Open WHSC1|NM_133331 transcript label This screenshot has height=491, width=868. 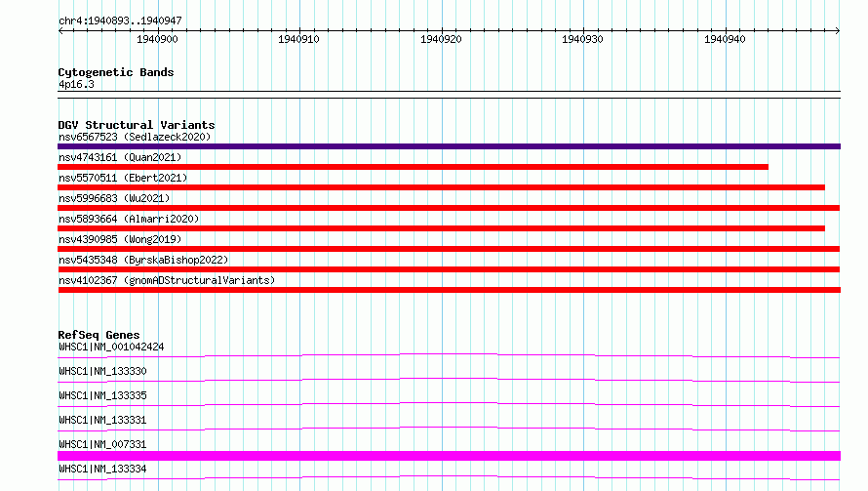102,420
